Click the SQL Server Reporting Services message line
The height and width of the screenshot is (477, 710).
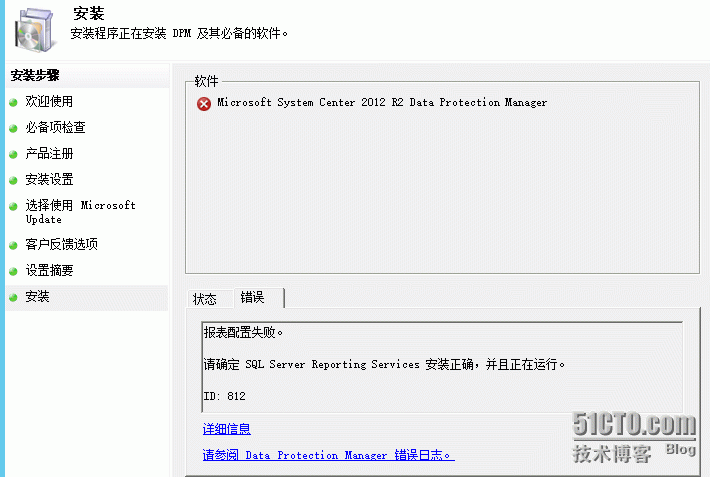pyautogui.click(x=384, y=364)
